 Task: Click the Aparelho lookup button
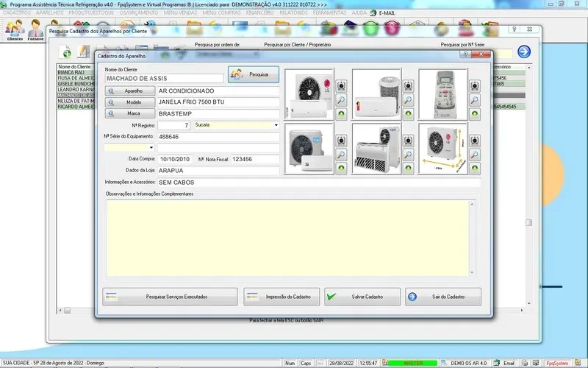click(x=129, y=91)
